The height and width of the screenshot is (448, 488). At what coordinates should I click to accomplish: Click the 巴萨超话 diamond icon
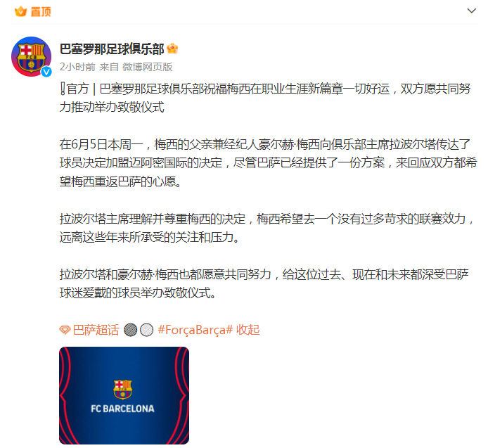point(65,330)
